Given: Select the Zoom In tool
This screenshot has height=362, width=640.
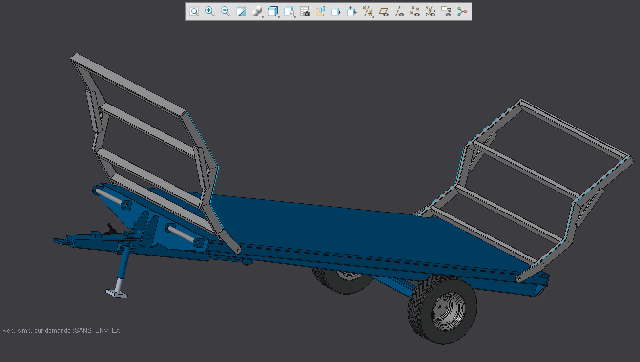Looking at the screenshot, I should pyautogui.click(x=210, y=11).
